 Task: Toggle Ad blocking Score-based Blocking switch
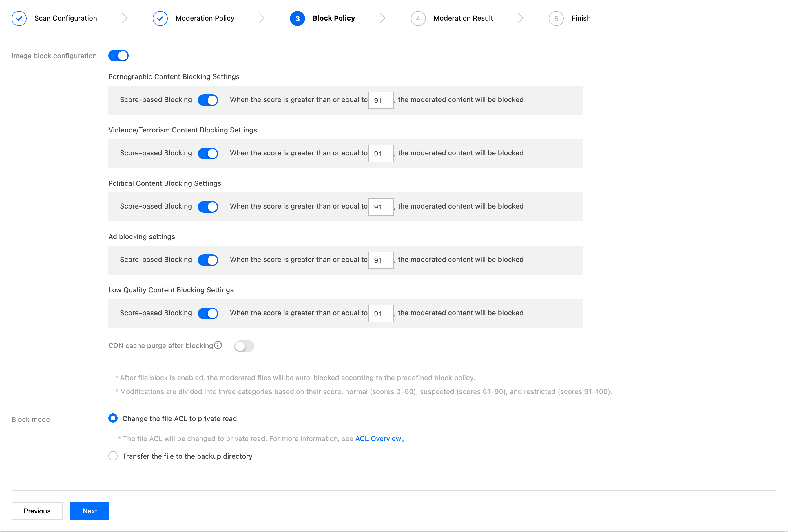click(208, 260)
